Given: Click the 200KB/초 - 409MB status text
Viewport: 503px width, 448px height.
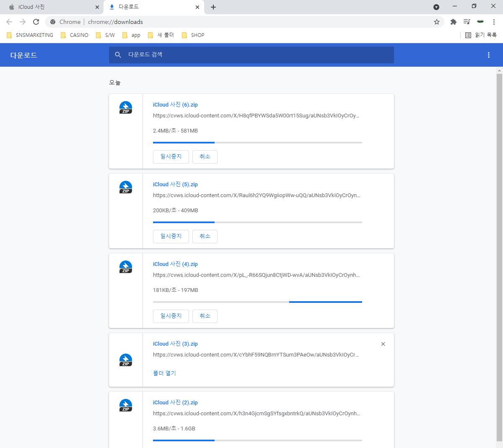Looking at the screenshot, I should tap(176, 211).
